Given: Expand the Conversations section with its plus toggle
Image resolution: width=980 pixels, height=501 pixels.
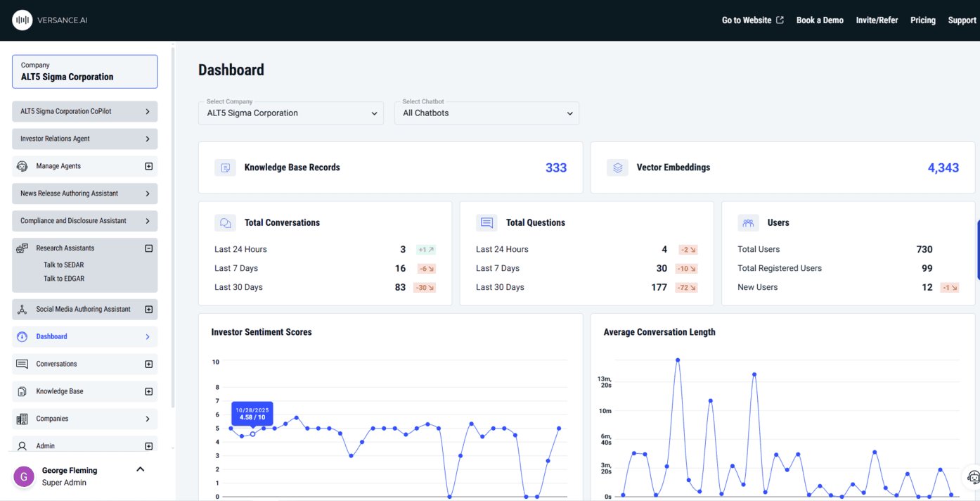Looking at the screenshot, I should (x=148, y=363).
